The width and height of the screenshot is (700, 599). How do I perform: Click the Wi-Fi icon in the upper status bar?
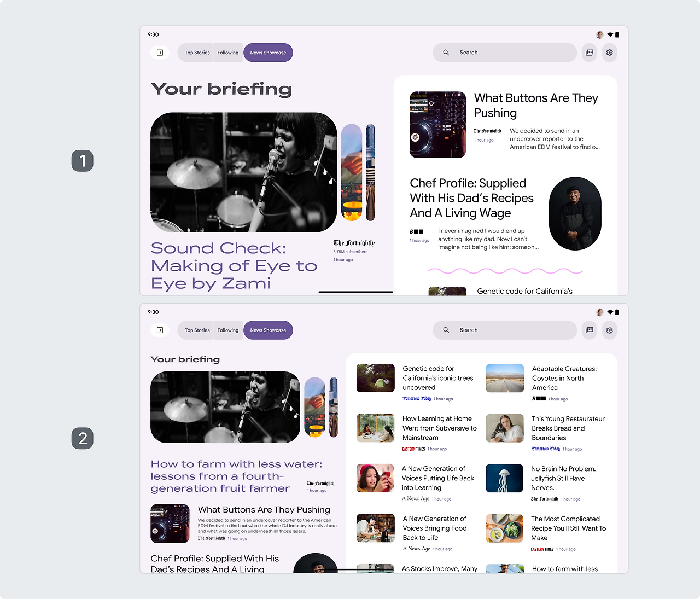610,34
